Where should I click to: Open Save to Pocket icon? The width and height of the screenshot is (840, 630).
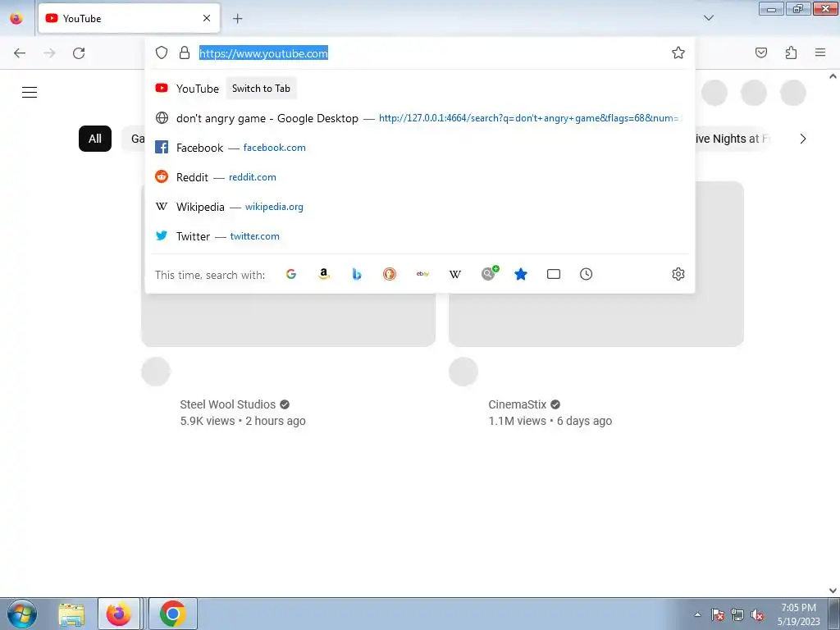[x=761, y=52]
